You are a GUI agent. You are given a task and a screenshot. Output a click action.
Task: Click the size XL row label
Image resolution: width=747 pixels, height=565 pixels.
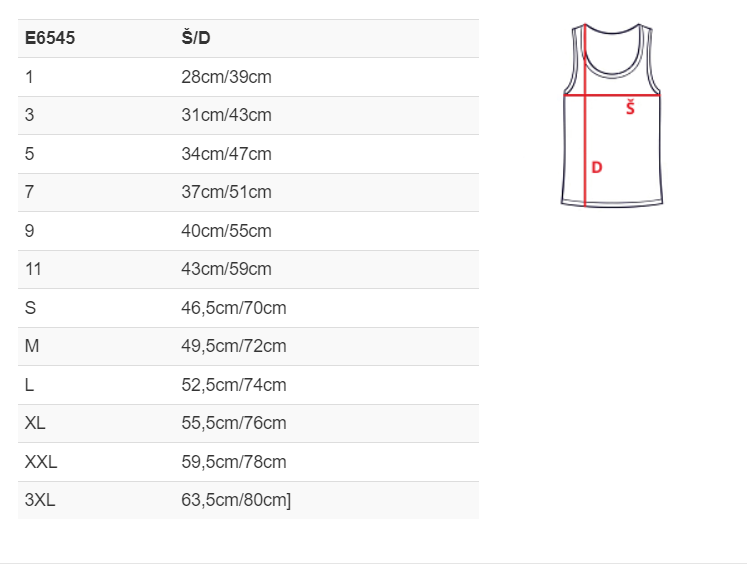(x=35, y=423)
